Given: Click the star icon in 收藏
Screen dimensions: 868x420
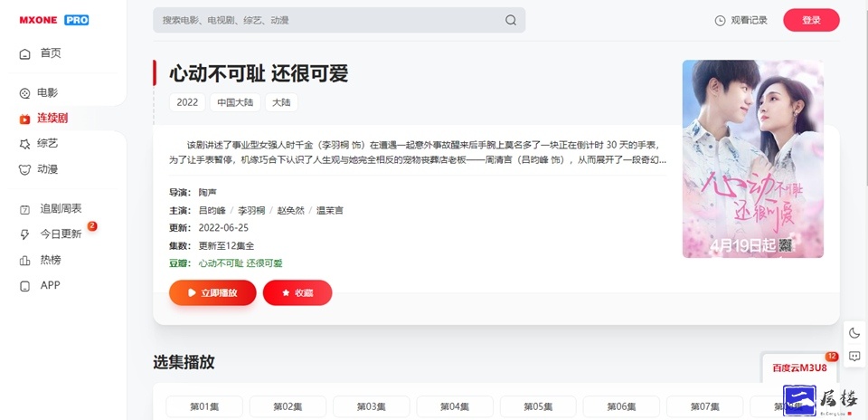Looking at the screenshot, I should point(286,292).
